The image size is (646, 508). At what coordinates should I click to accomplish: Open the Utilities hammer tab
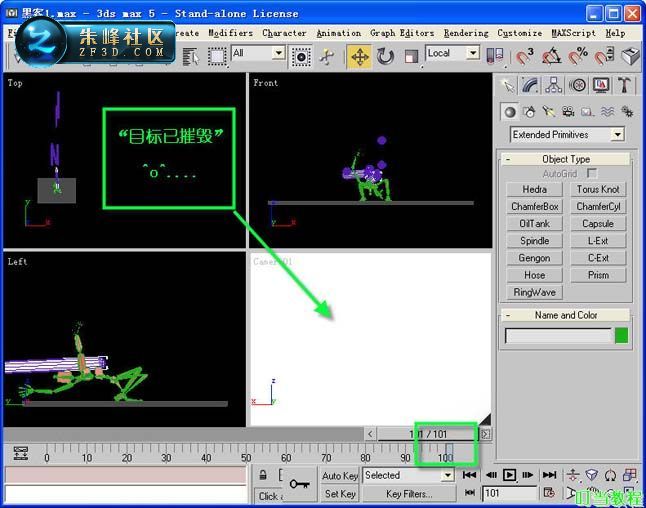[625, 86]
